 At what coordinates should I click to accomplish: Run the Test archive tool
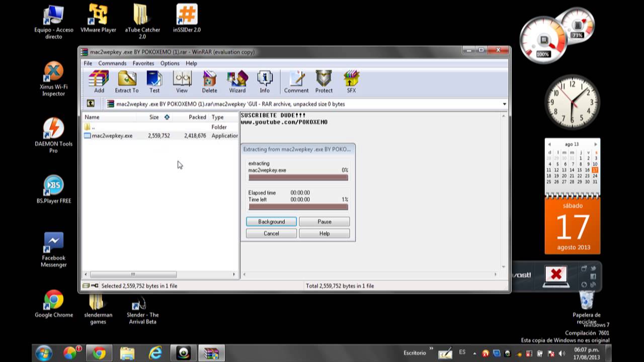point(154,81)
